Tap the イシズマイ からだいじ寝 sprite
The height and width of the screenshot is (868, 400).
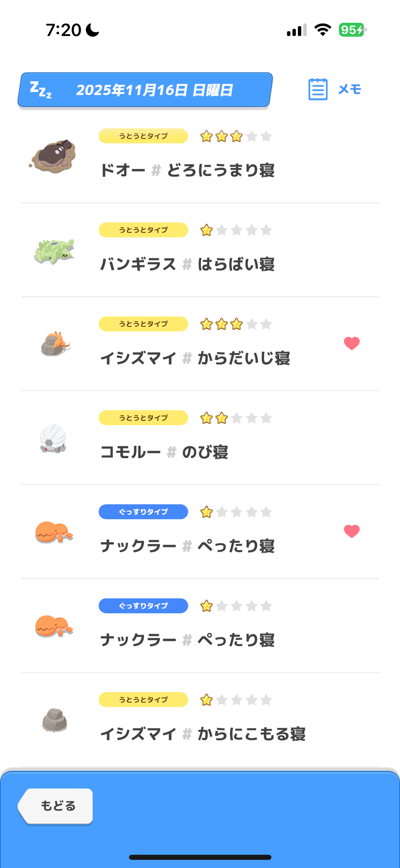(55, 344)
